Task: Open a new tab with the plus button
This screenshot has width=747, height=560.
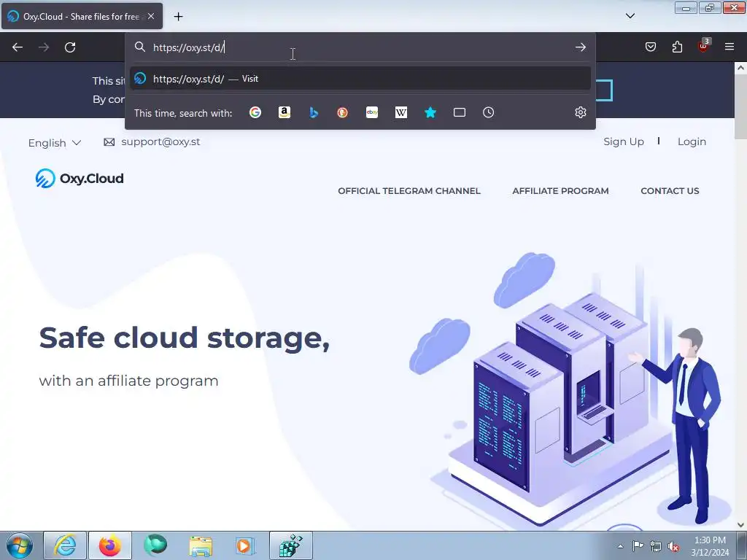Action: [x=178, y=17]
